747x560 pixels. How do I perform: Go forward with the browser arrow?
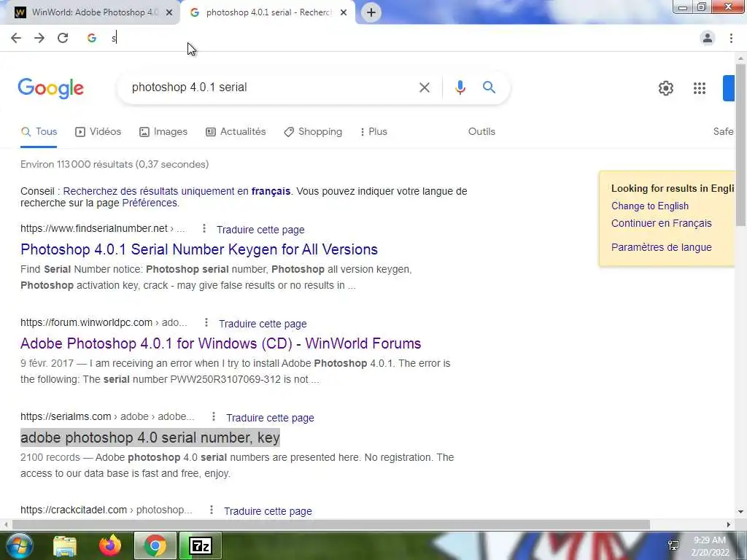click(x=39, y=38)
